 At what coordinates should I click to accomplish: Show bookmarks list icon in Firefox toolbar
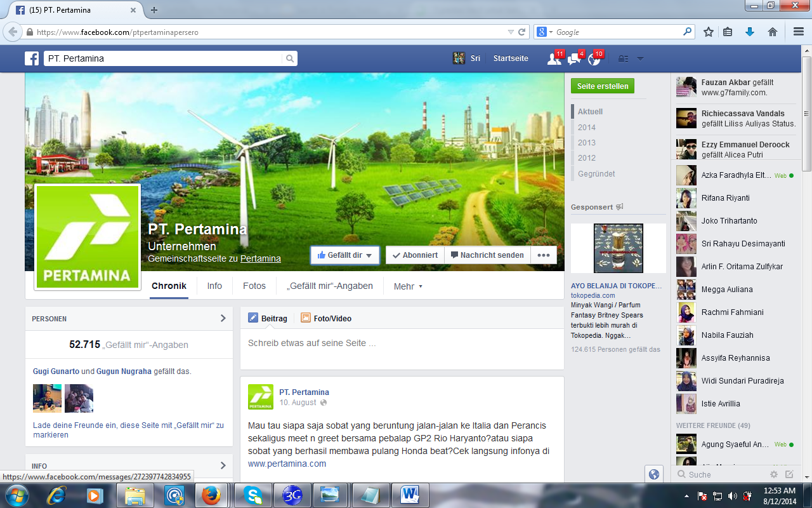728,32
